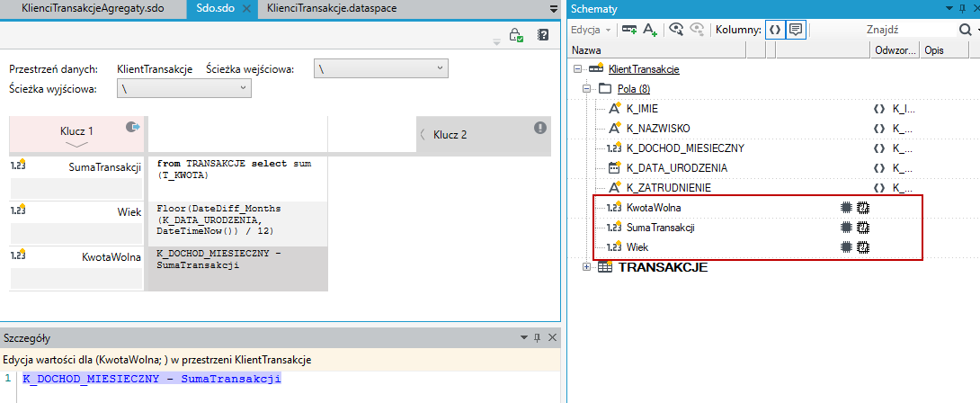Click the SumaTransakcji row label in grid

(105, 166)
